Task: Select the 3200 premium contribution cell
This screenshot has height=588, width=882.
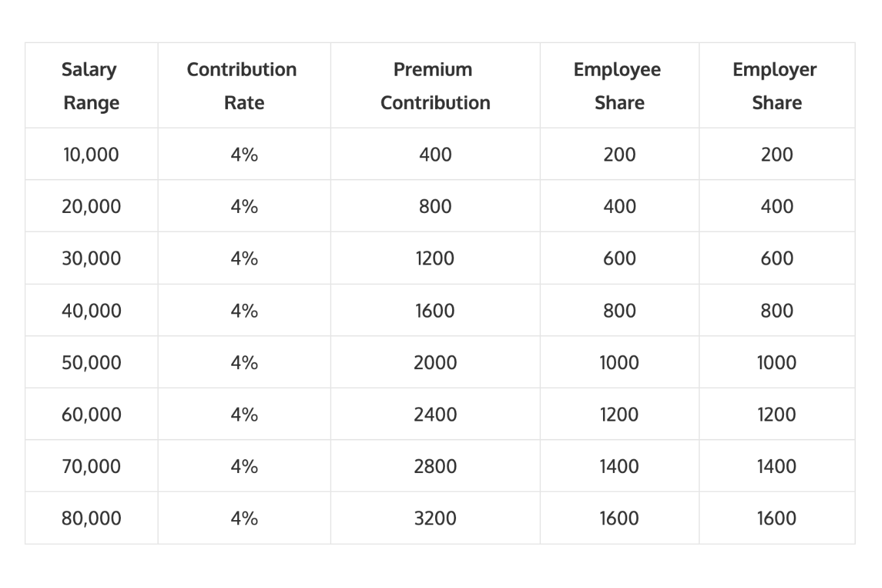Action: click(x=434, y=518)
